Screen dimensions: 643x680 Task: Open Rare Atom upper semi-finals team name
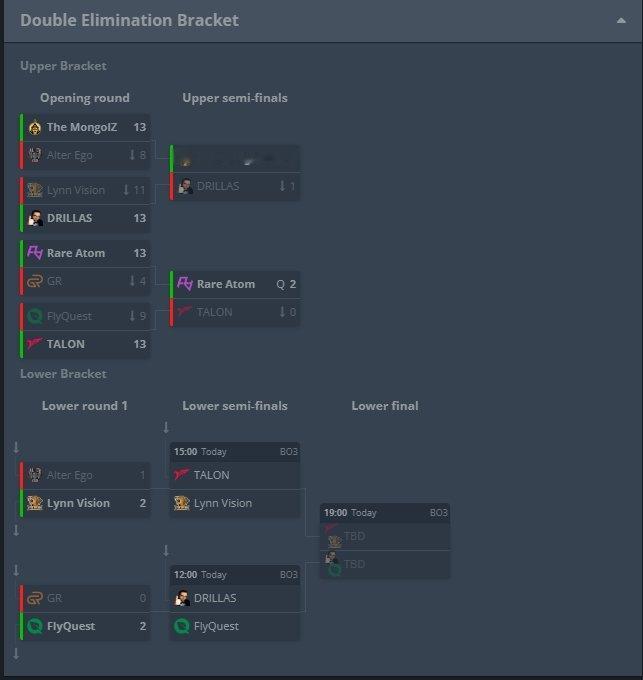click(226, 284)
